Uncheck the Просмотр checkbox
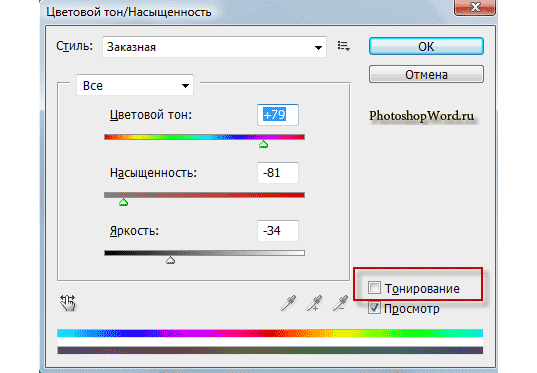 (374, 308)
